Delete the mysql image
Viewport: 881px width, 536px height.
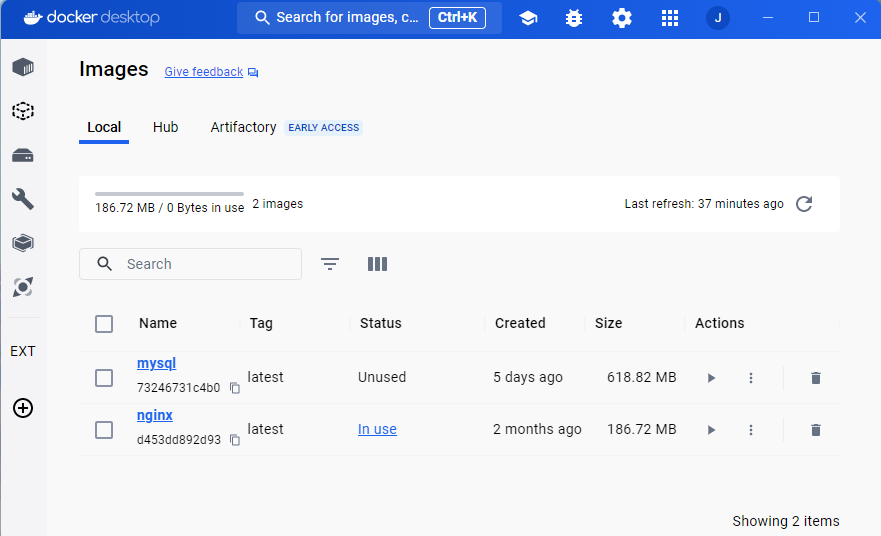coord(816,378)
